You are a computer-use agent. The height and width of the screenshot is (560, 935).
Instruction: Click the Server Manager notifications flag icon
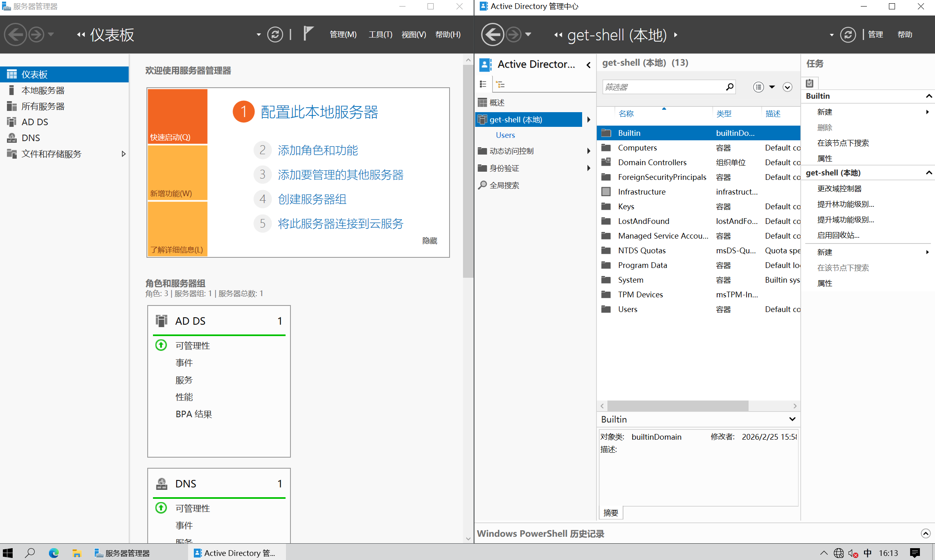[308, 34]
